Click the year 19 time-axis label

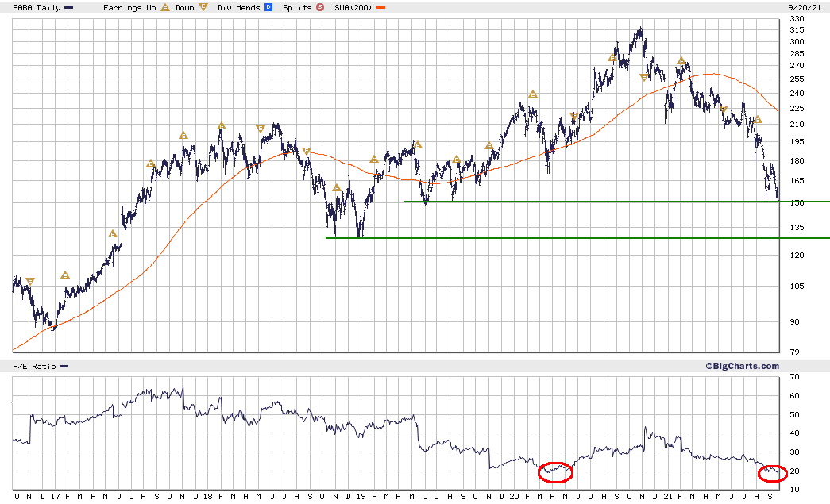tap(361, 497)
